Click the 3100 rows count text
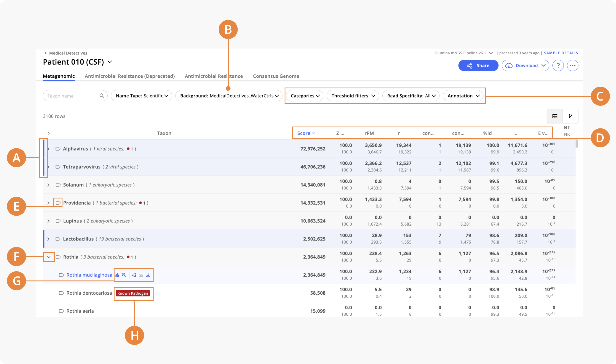 coord(54,116)
